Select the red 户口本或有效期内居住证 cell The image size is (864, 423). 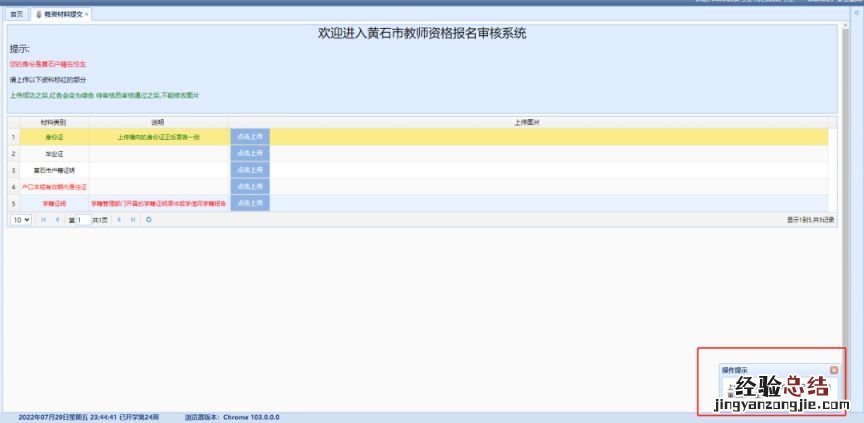54,187
